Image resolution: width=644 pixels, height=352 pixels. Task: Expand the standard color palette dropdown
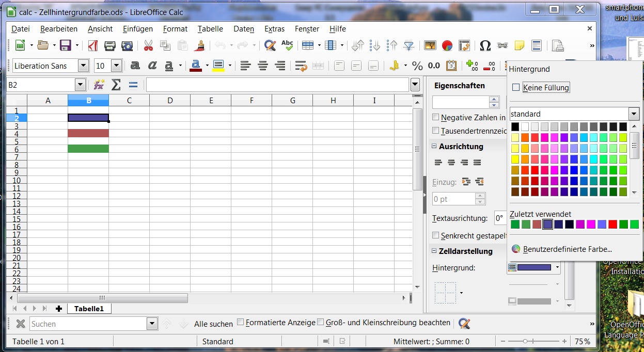[x=634, y=114]
